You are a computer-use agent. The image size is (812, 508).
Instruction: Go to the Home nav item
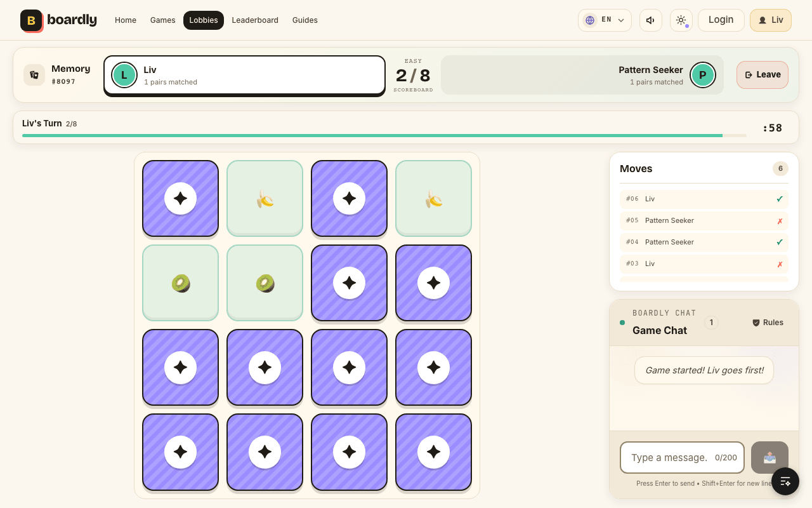[x=126, y=20]
